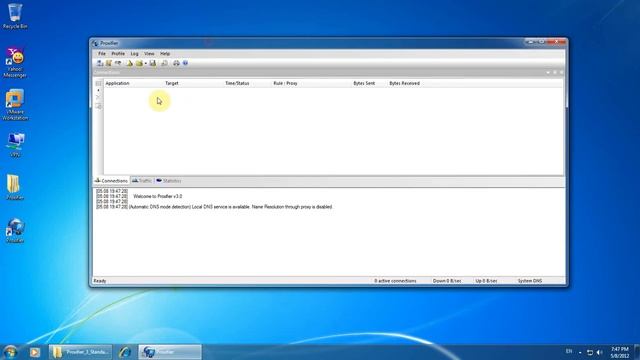The image size is (640, 360).
Task: Select the Proxifier folder on the desktop
Action: 15,187
